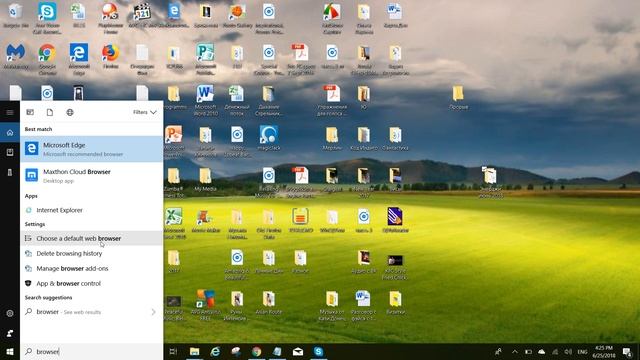Select the Microsoft Word 2010 shortcut
This screenshot has width=640, height=360.
(205, 100)
